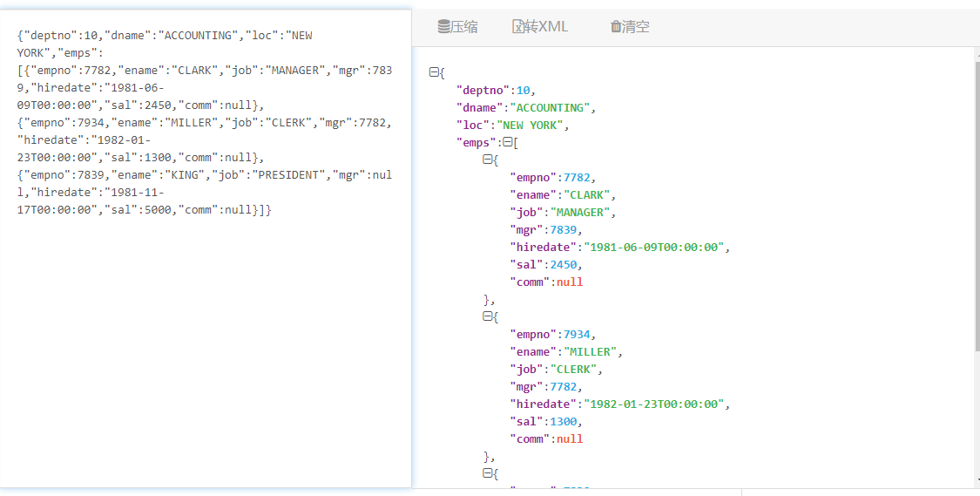Collapse the root JSON object
The width and height of the screenshot is (980, 496).
pos(434,73)
